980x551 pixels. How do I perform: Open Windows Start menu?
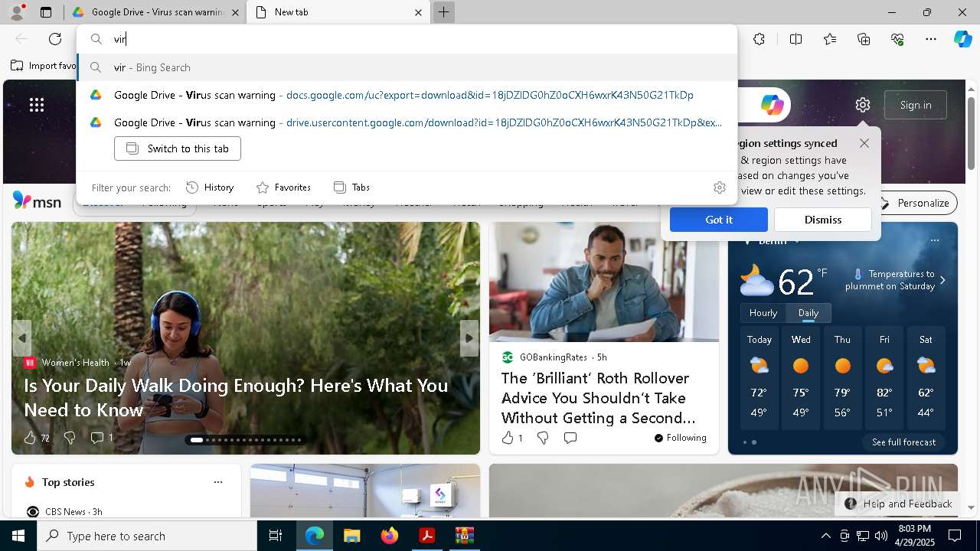18,536
